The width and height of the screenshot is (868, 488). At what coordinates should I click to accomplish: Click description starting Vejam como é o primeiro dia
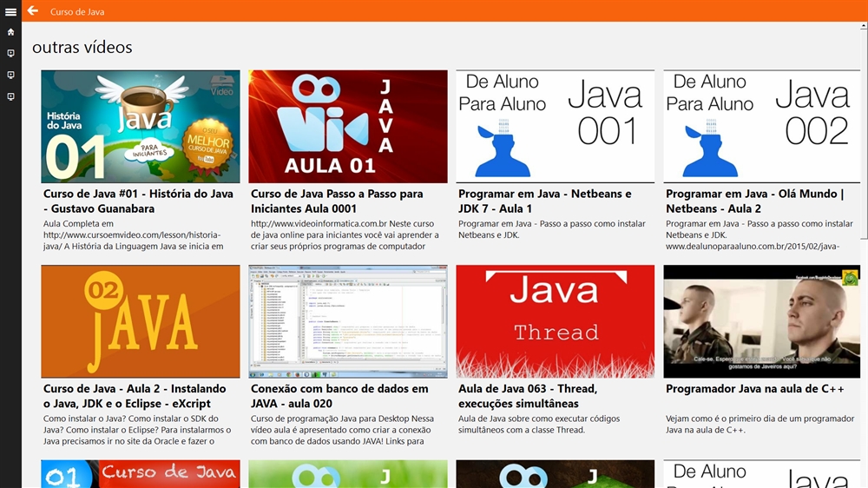[x=759, y=425]
